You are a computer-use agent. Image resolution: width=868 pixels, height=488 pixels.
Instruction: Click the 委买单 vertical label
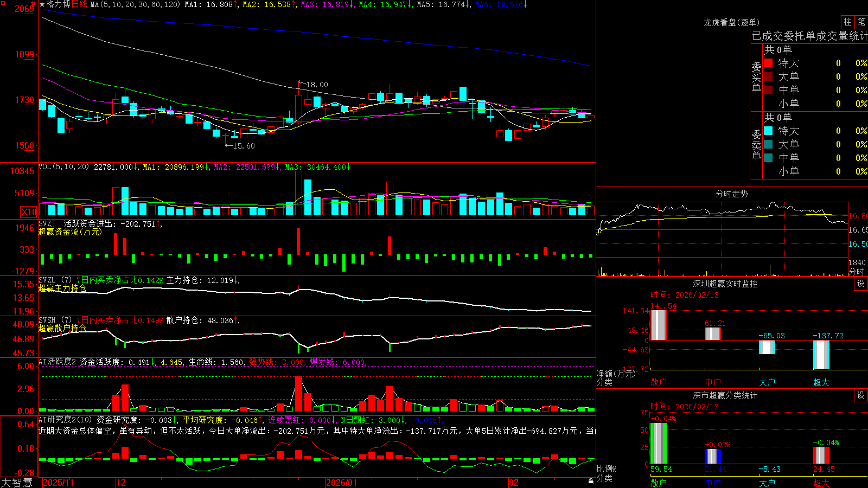coord(756,78)
